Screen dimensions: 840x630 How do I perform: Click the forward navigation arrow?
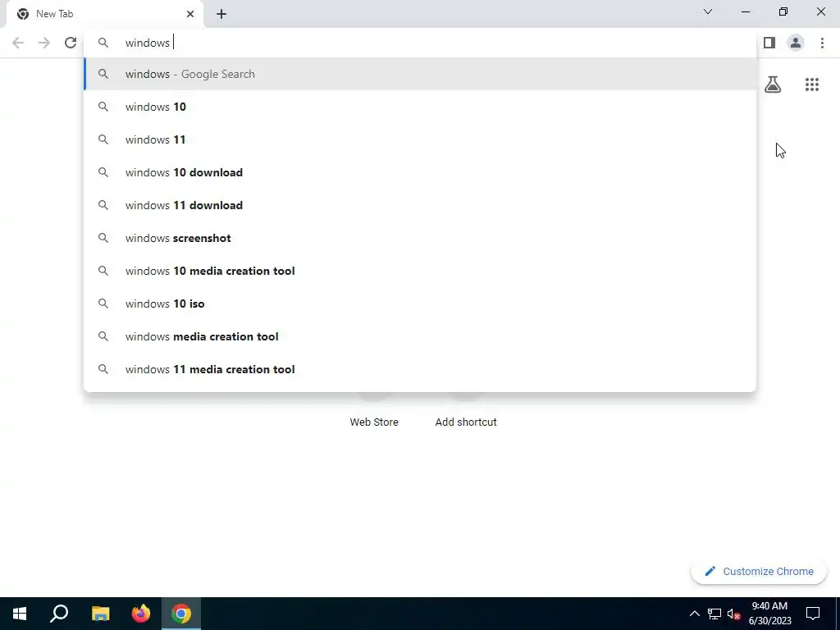tap(44, 43)
